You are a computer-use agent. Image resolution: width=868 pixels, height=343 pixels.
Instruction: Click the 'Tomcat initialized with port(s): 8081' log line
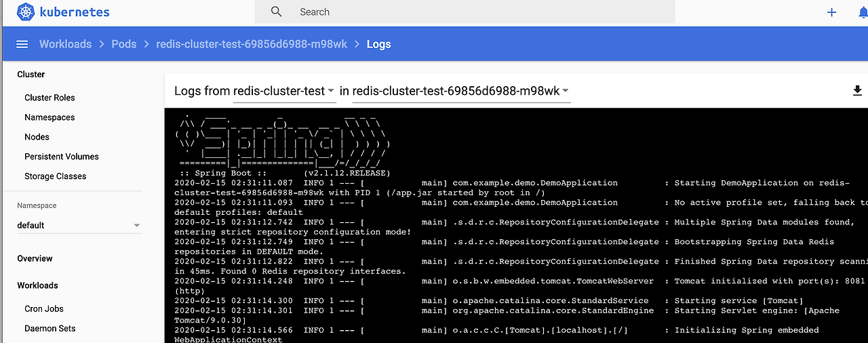519,286
